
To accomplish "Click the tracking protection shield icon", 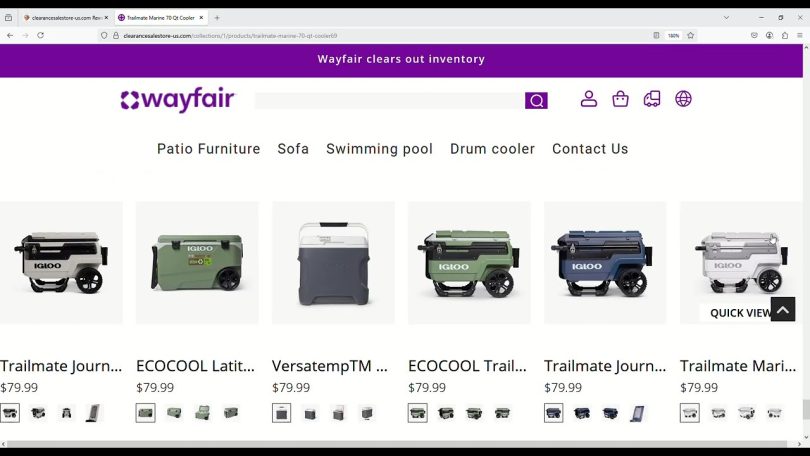I will [104, 36].
